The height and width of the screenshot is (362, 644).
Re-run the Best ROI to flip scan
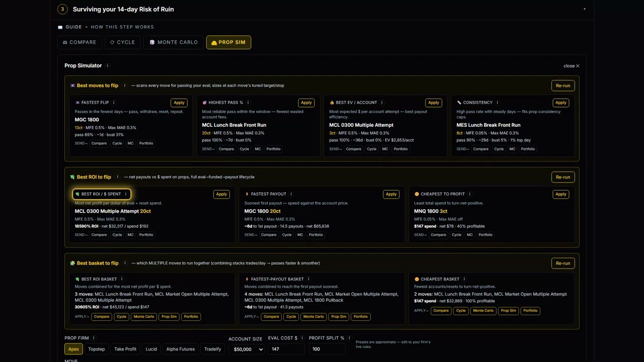563,177
